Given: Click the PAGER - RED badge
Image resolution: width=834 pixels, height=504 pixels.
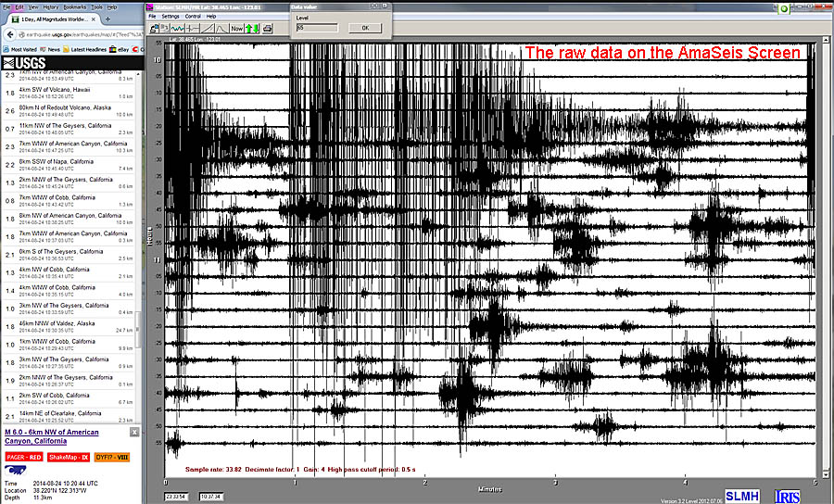Looking at the screenshot, I should tap(24, 458).
